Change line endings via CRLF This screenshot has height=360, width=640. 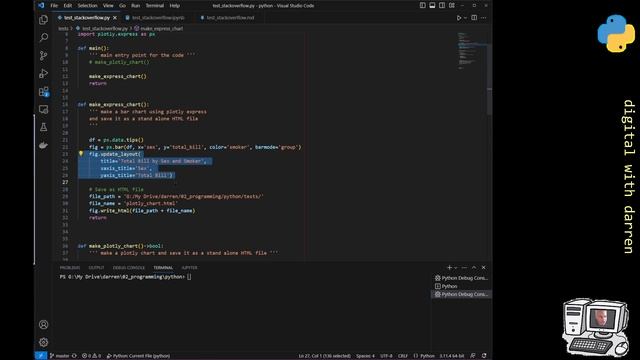[x=403, y=356]
